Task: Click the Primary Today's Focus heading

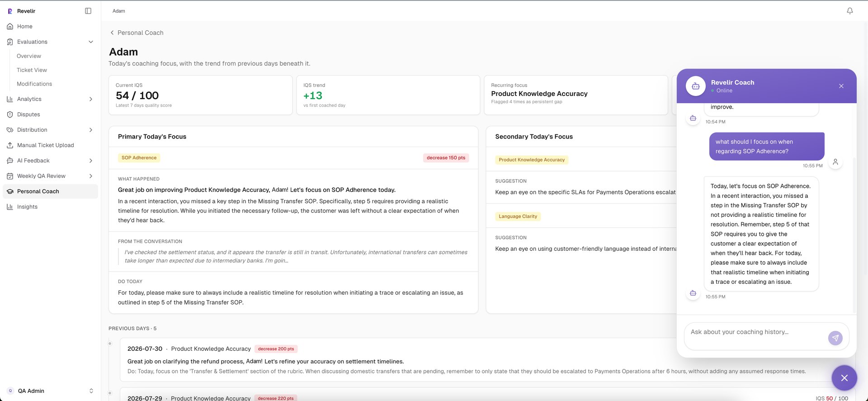Action: pyautogui.click(x=152, y=137)
